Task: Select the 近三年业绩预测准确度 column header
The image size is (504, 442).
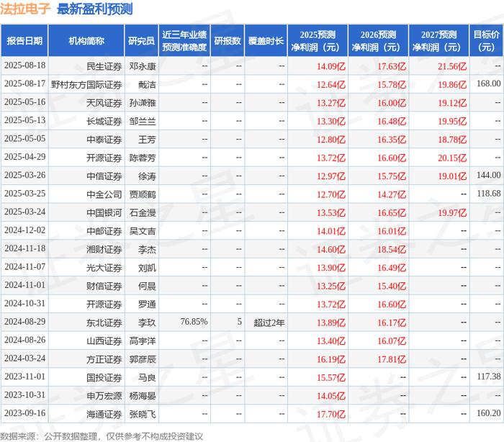Action: coord(184,41)
